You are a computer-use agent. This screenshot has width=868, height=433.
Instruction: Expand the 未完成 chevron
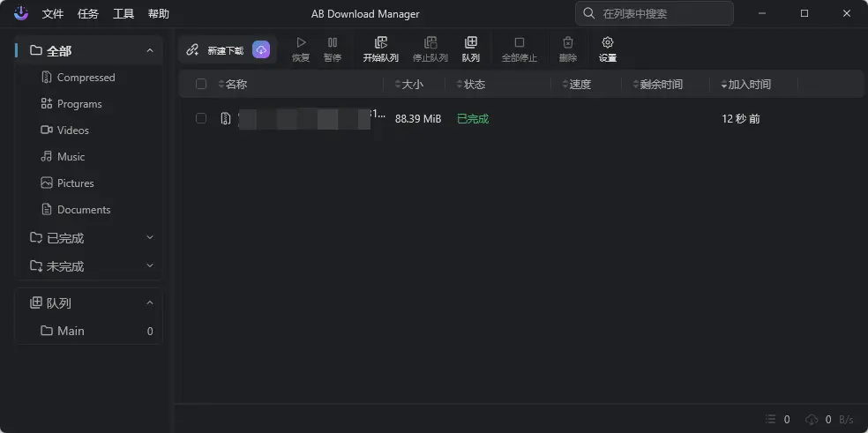pos(149,265)
